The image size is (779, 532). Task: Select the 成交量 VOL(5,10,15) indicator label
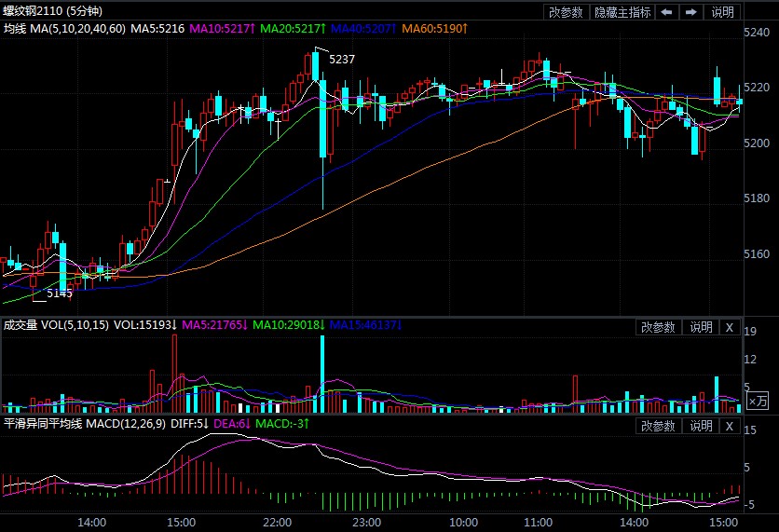[x=56, y=326]
